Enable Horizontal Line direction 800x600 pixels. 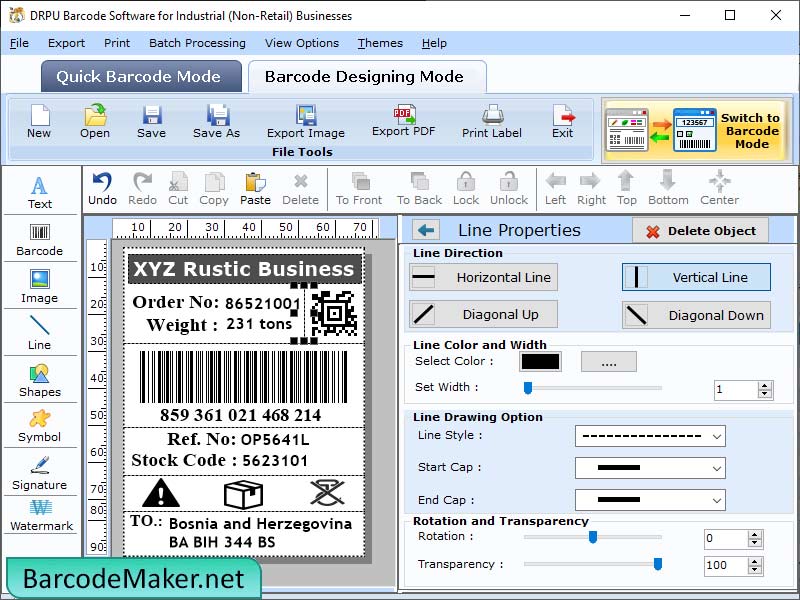click(483, 277)
